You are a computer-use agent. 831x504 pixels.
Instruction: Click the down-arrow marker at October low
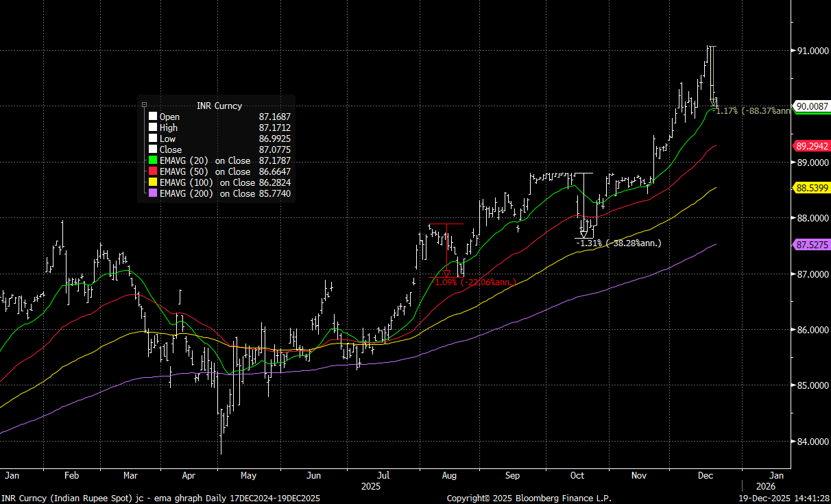[x=583, y=234]
